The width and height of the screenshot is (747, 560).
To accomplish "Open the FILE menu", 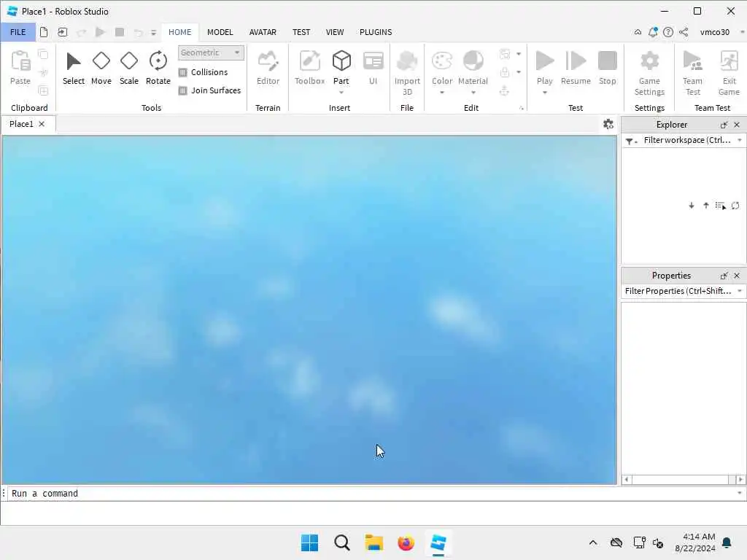I will pyautogui.click(x=18, y=32).
